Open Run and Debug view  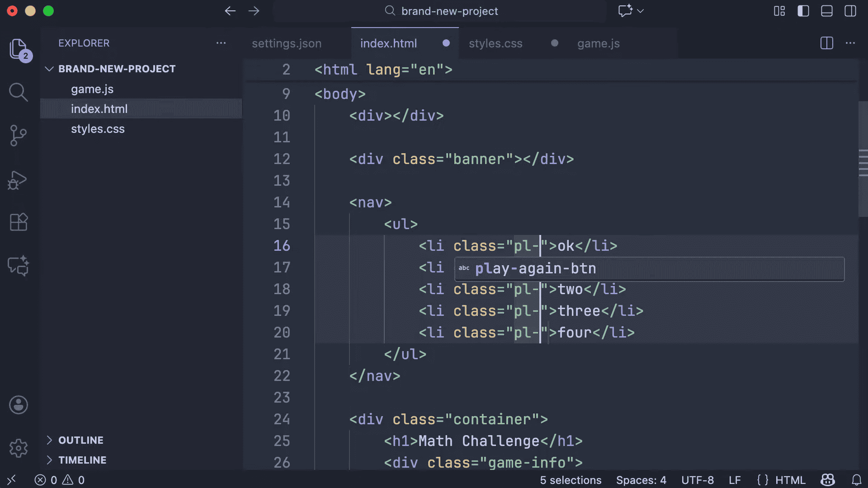point(18,180)
